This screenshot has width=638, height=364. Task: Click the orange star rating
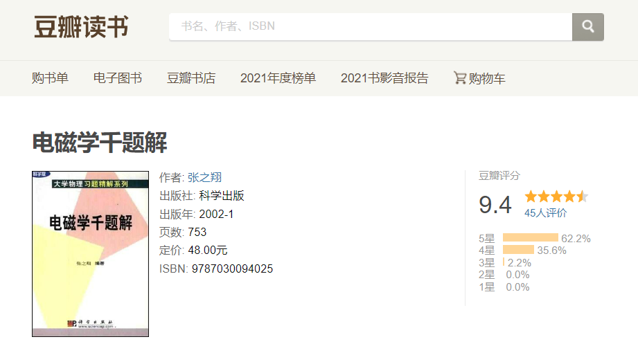556,197
